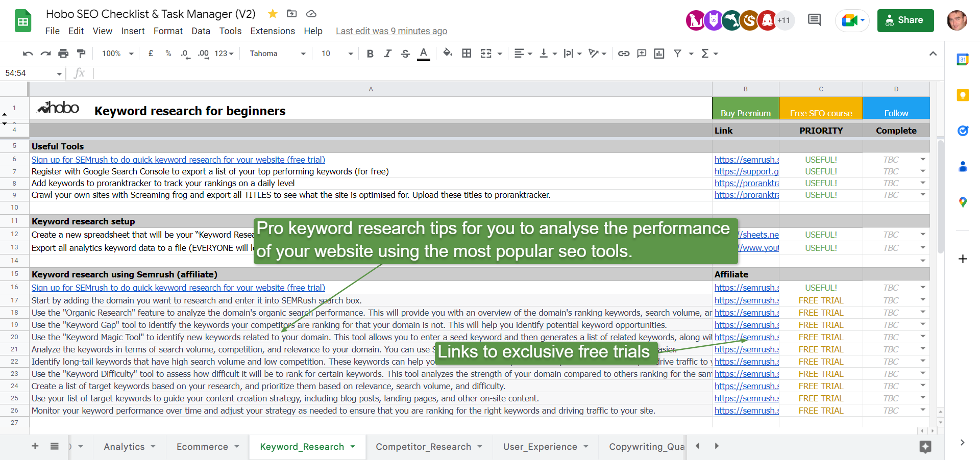Screen dimensions: 980x460
Task: Get add-ons with plus icon
Action: point(963,259)
